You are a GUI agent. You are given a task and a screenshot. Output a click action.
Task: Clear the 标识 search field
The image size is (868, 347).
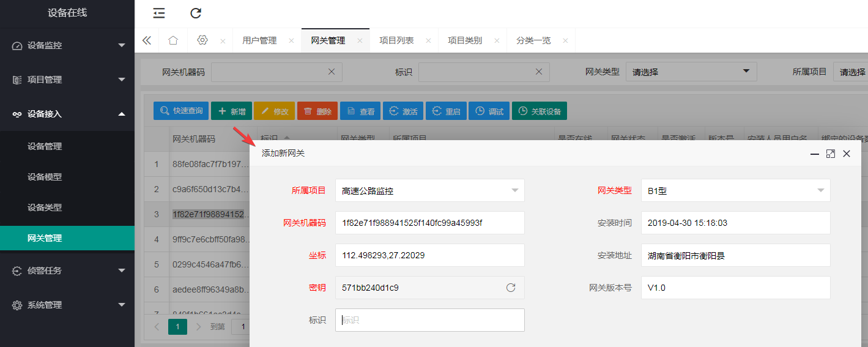tap(539, 72)
